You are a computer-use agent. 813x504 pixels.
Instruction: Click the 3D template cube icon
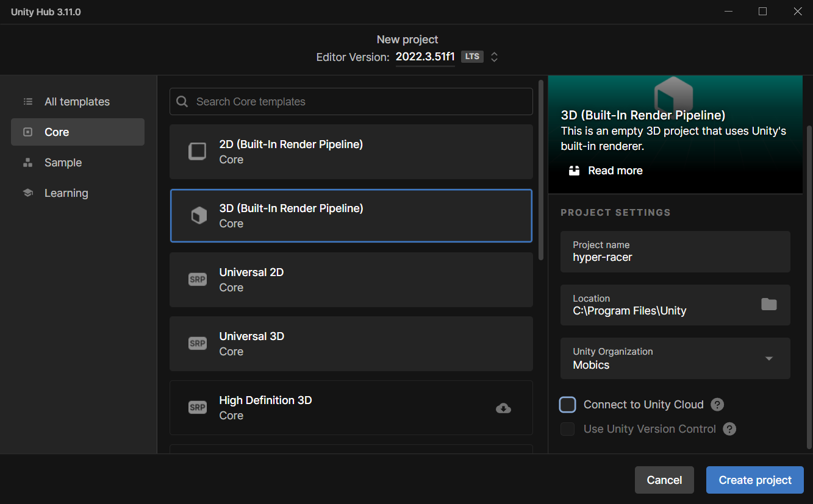(x=199, y=216)
